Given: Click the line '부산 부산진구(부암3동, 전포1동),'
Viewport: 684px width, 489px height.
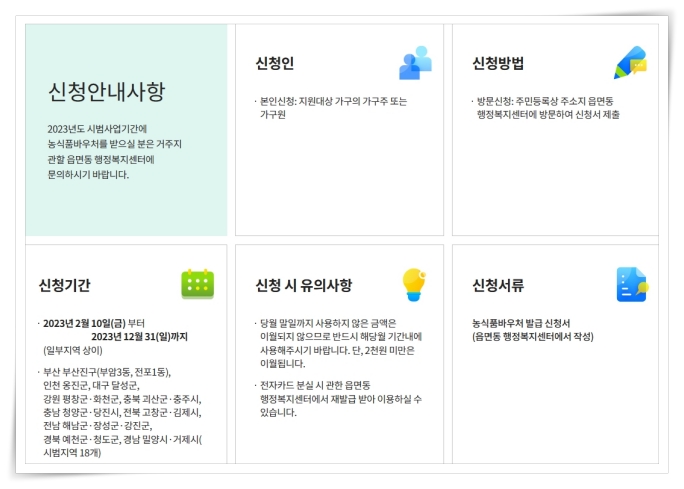Looking at the screenshot, I should 107,372.
